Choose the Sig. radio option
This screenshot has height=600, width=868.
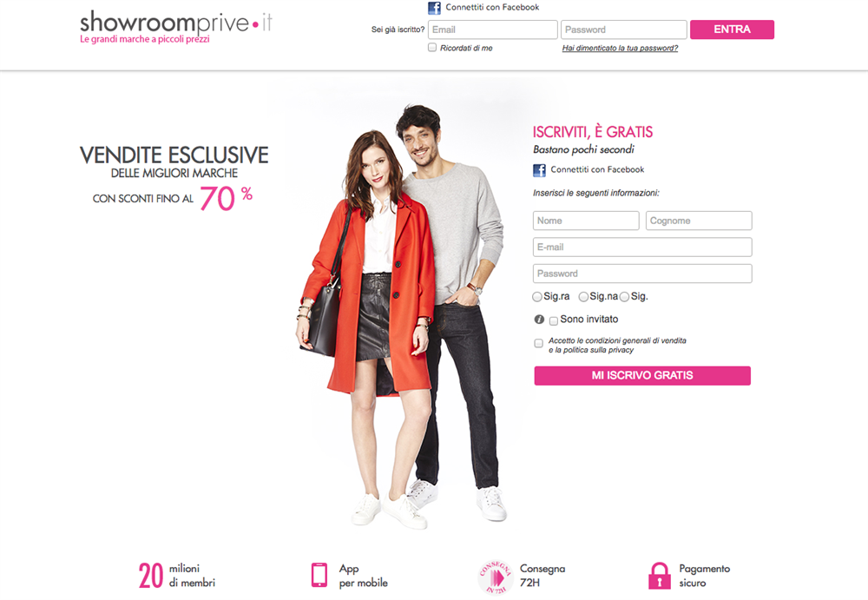(x=624, y=297)
